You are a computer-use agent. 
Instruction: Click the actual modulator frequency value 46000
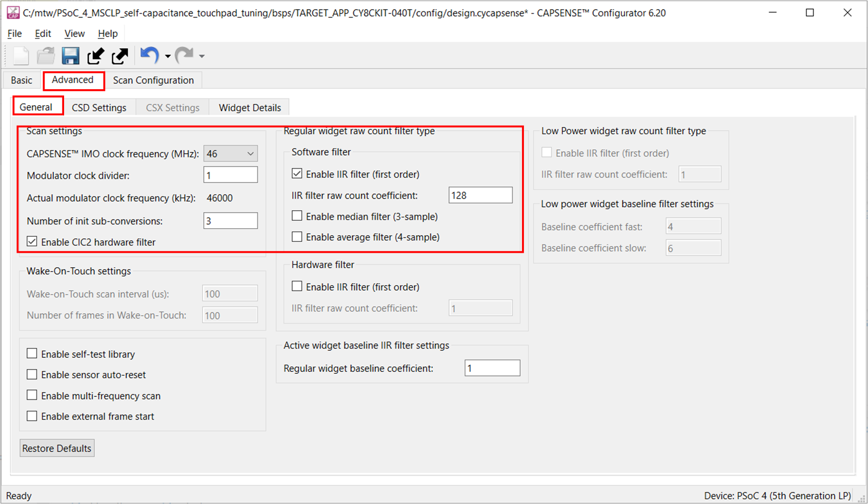(x=219, y=198)
